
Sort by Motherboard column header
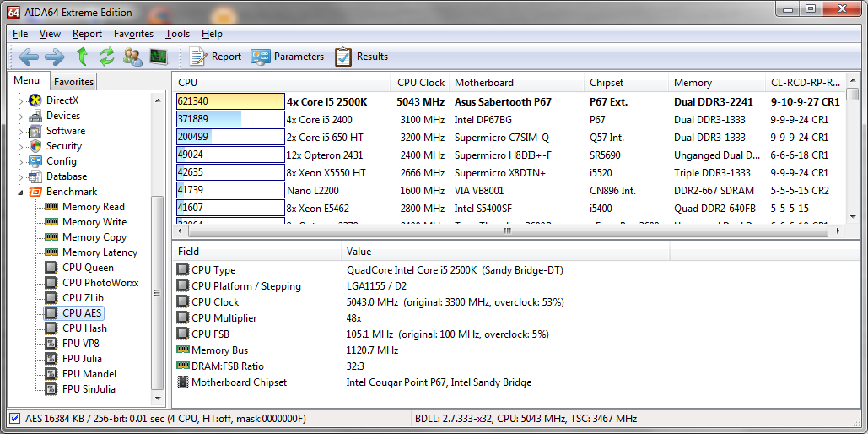coord(516,83)
